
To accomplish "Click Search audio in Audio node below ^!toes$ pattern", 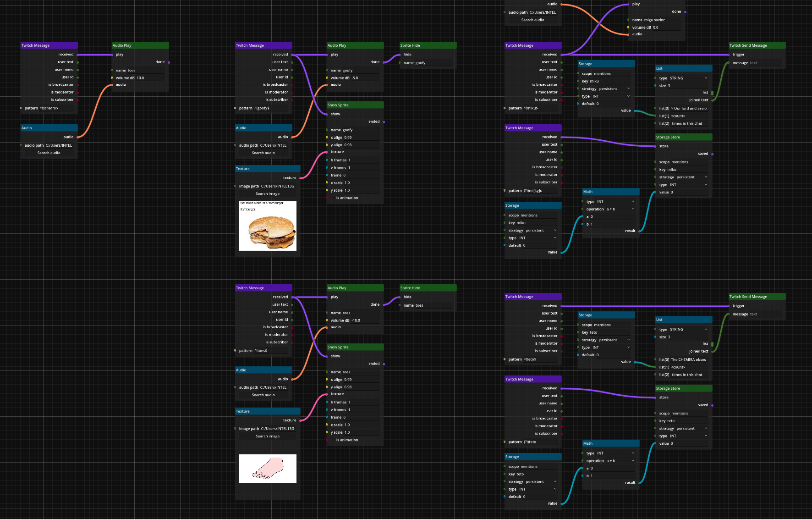I will pos(263,395).
